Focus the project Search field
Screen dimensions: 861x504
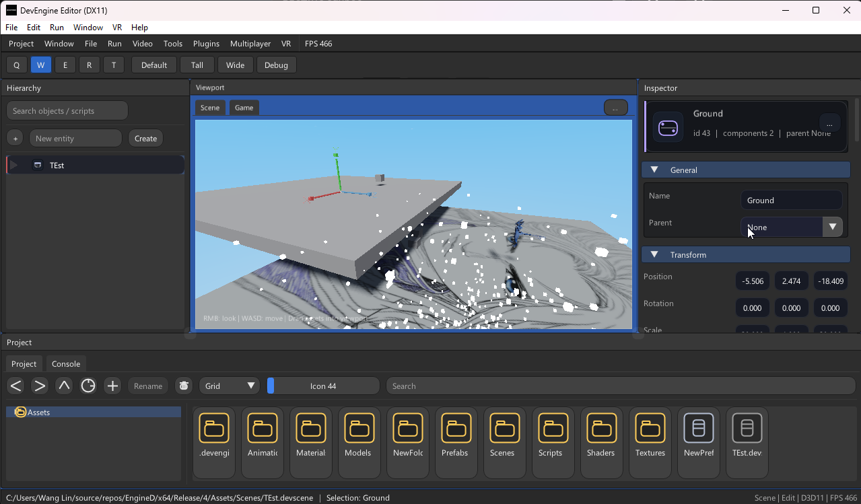pos(621,386)
